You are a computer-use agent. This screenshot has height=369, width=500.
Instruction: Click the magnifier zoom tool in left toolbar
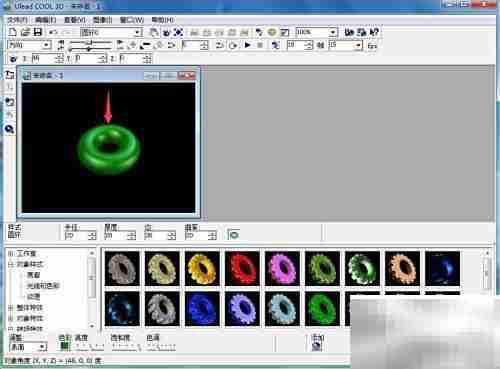tap(9, 129)
